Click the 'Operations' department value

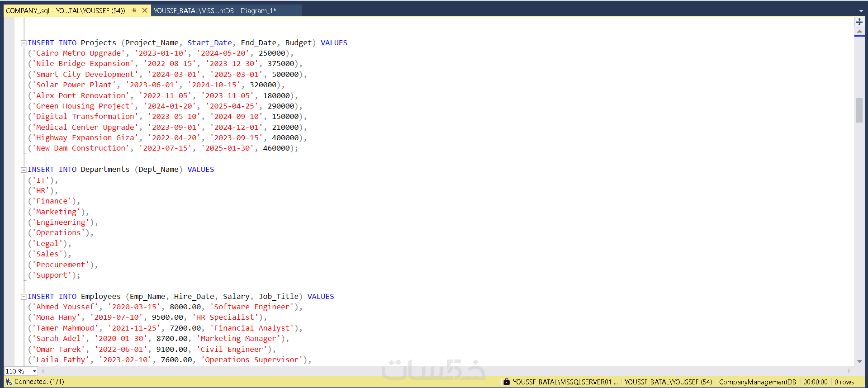pos(58,233)
